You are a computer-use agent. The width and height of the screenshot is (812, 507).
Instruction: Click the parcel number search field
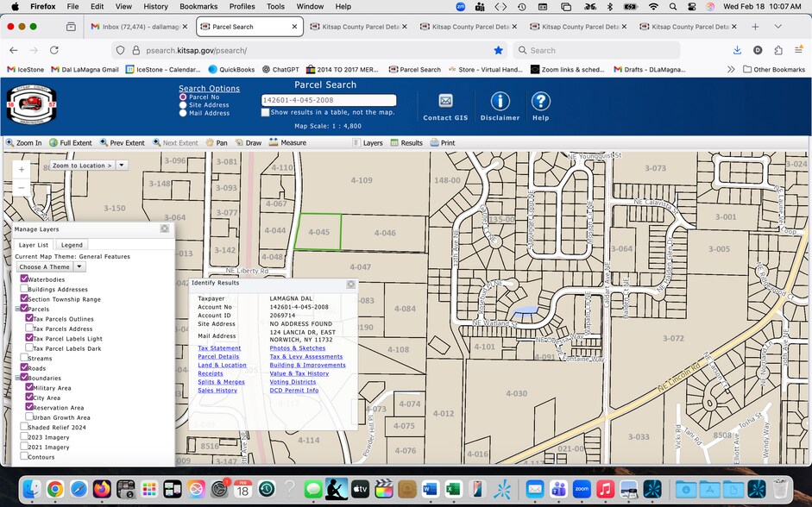pyautogui.click(x=328, y=100)
